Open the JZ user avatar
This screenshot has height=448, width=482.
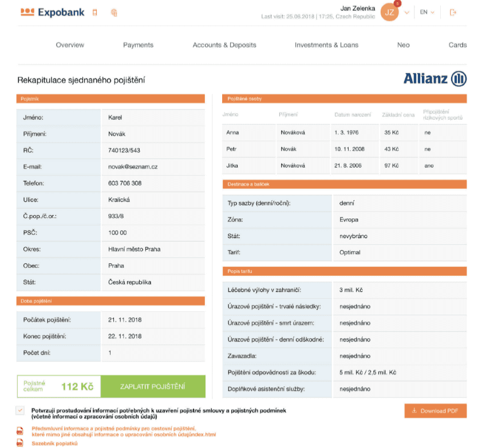tap(389, 12)
